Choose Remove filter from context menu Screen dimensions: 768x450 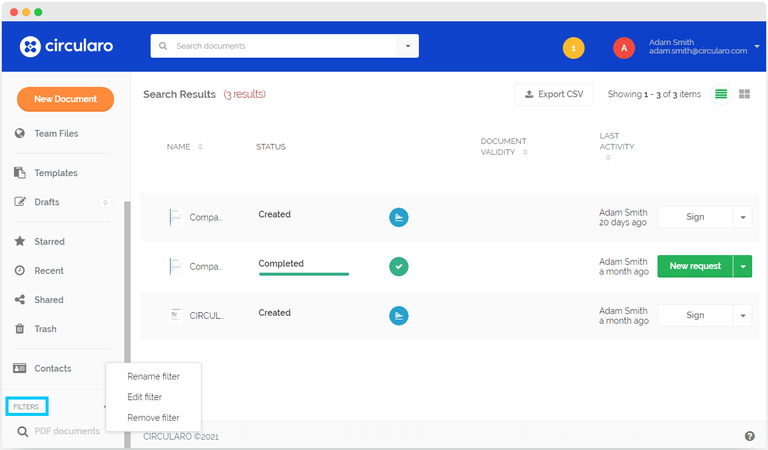(x=153, y=417)
